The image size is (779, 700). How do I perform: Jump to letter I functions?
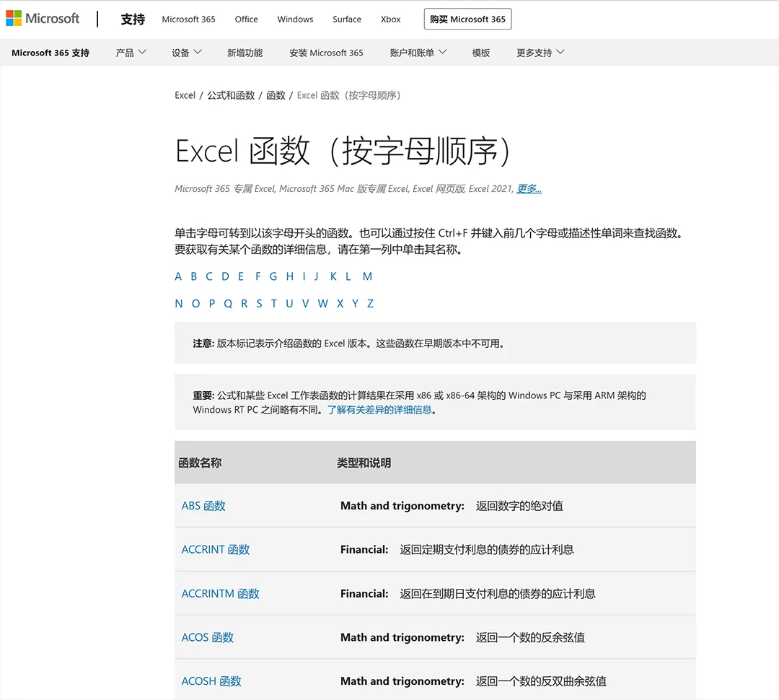[x=304, y=277]
